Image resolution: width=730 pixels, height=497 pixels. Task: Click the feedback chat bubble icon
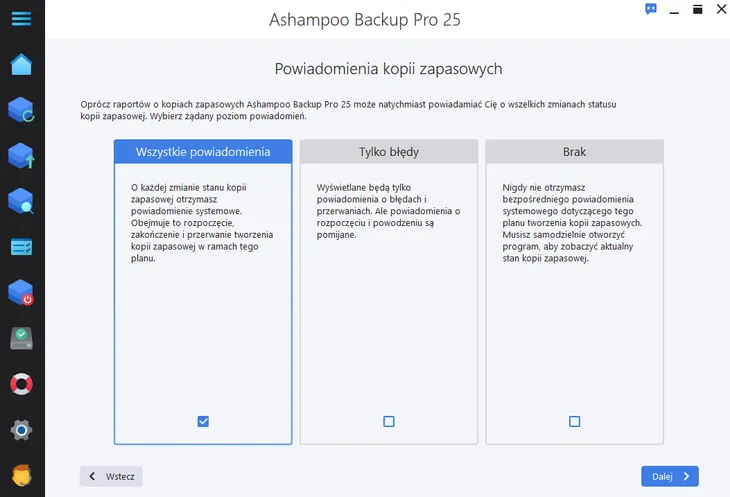point(651,9)
